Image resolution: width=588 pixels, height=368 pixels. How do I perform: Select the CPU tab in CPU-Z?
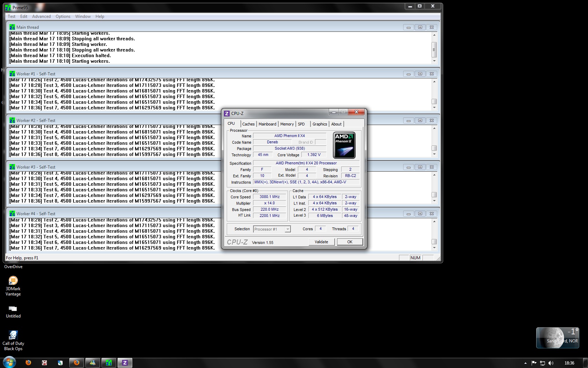click(x=231, y=123)
